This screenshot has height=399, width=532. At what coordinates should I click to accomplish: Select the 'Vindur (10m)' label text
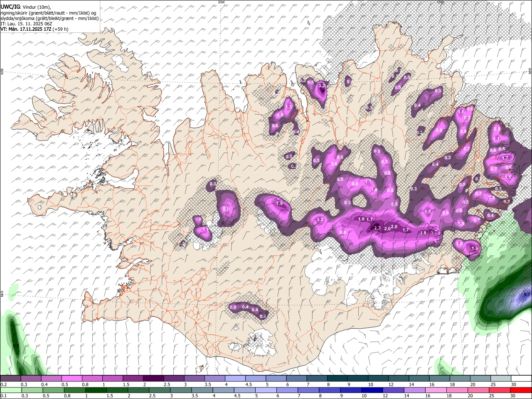(37, 7)
